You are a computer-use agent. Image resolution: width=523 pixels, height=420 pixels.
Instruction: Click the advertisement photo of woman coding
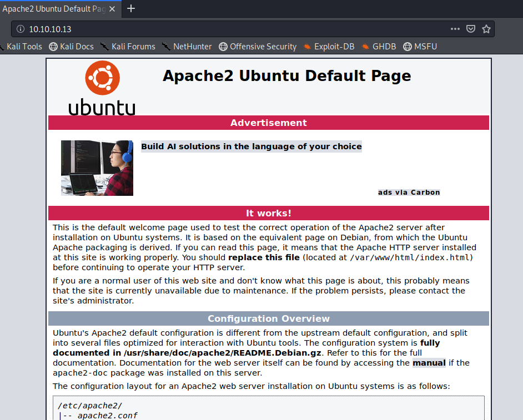[x=97, y=168]
